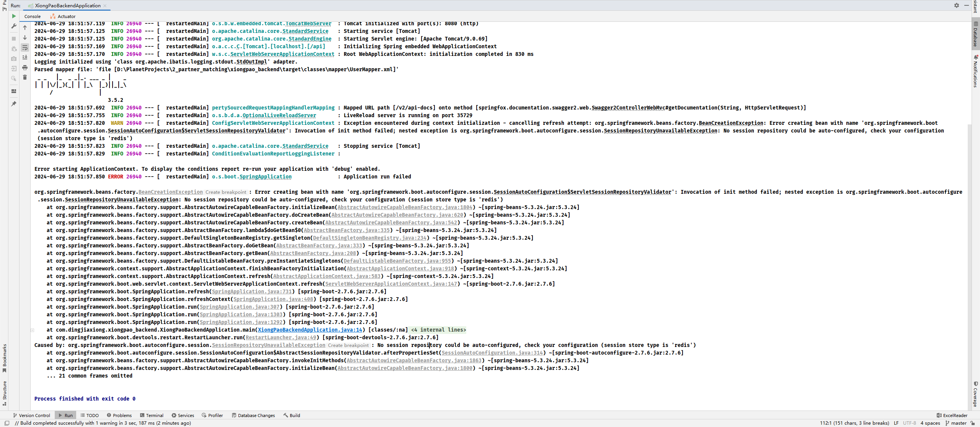980x427 pixels.
Task: Open the Database side panel
Action: [x=975, y=34]
